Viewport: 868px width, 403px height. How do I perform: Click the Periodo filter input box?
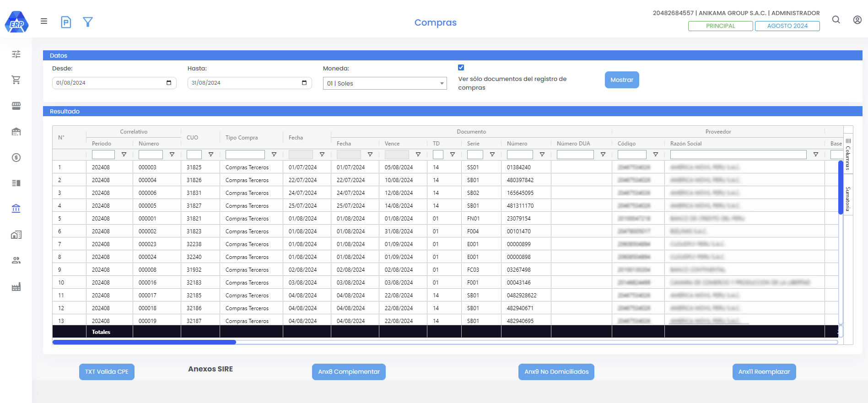pyautogui.click(x=103, y=155)
